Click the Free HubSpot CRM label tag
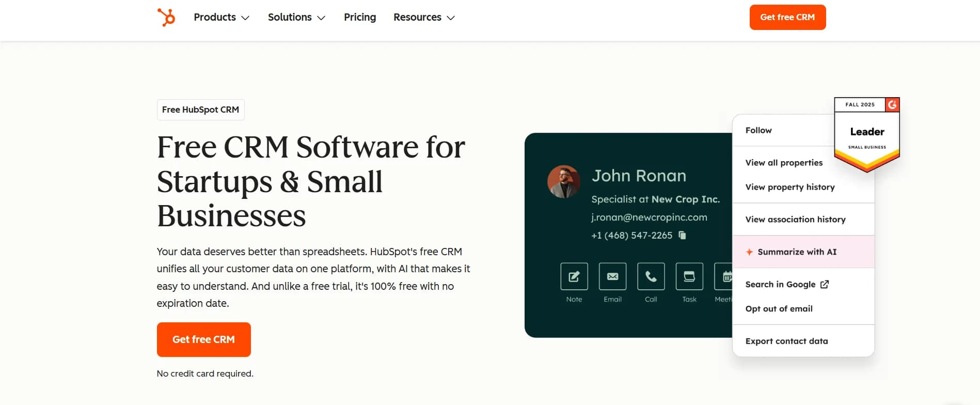Image resolution: width=980 pixels, height=405 pixels. click(200, 110)
